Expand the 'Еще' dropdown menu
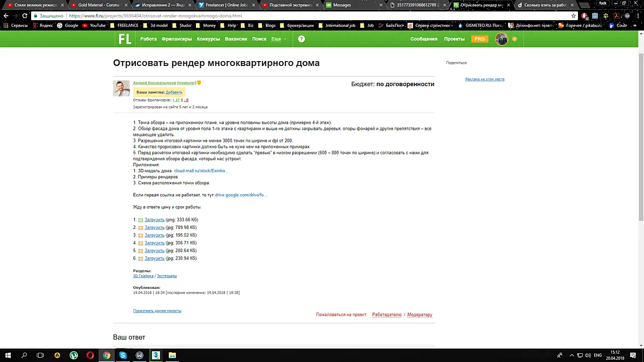Screen dimensions: 644x362 click(x=278, y=39)
